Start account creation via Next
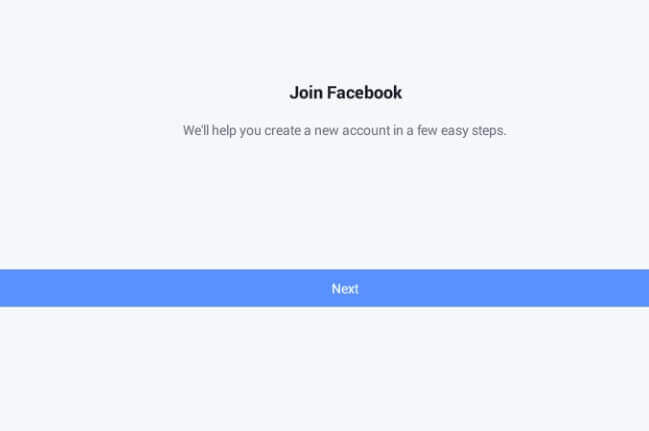The image size is (649, 431). tap(324, 288)
